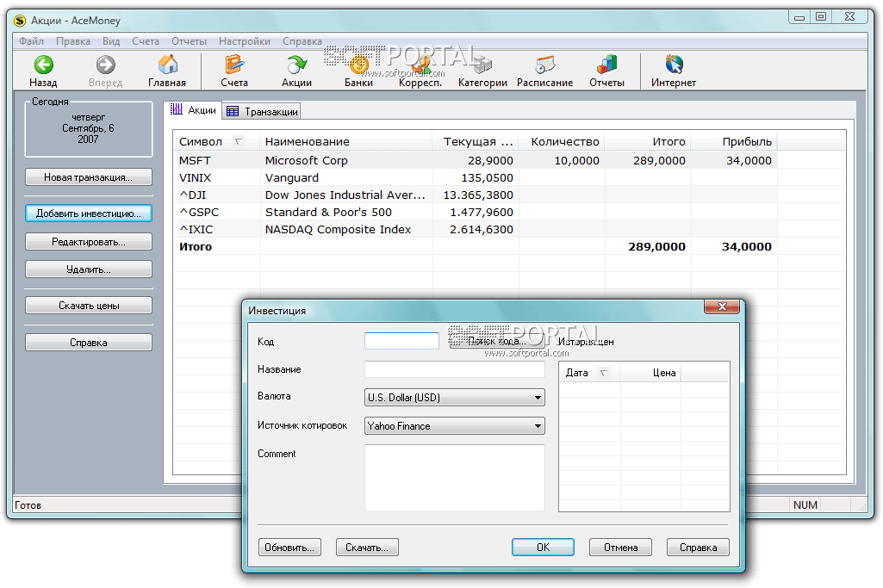883x588 pixels.
Task: Open the Настройки menu
Action: click(245, 41)
